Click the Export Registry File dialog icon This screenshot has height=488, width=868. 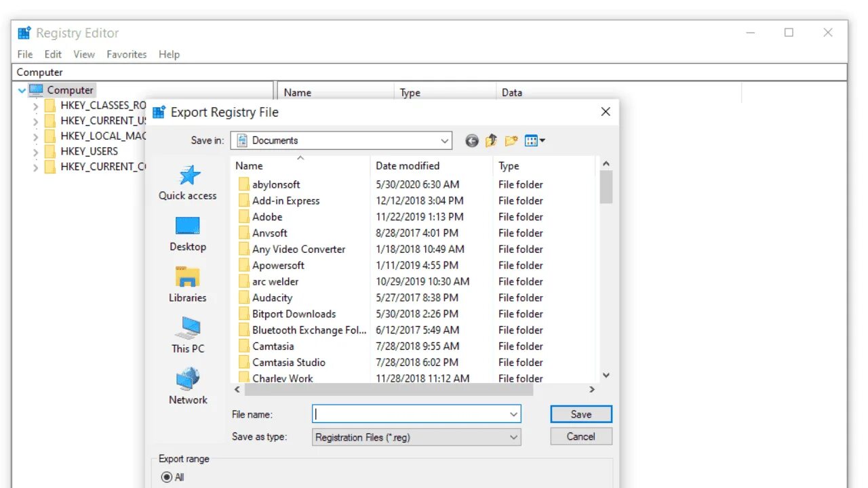pyautogui.click(x=159, y=112)
